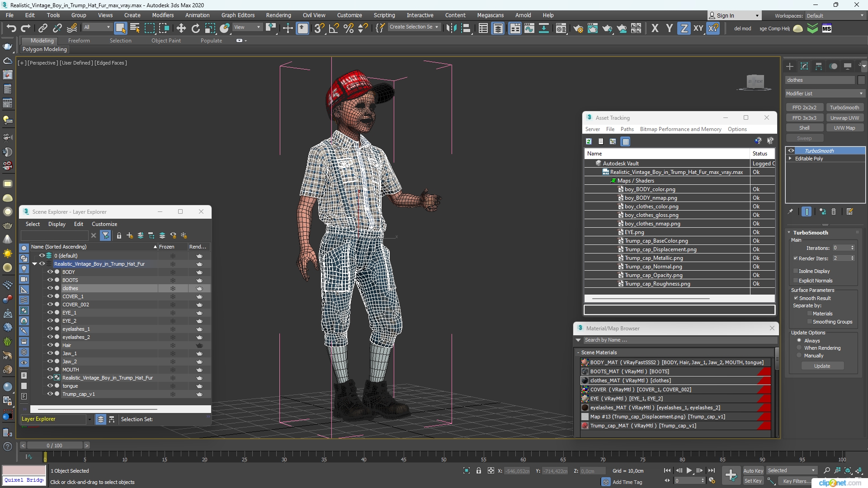This screenshot has width=868, height=488.
Task: Click the Play Animation button
Action: pyautogui.click(x=689, y=470)
